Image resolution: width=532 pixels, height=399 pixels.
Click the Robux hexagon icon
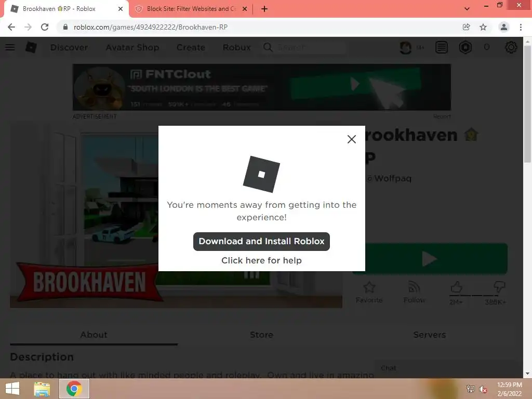(x=465, y=47)
